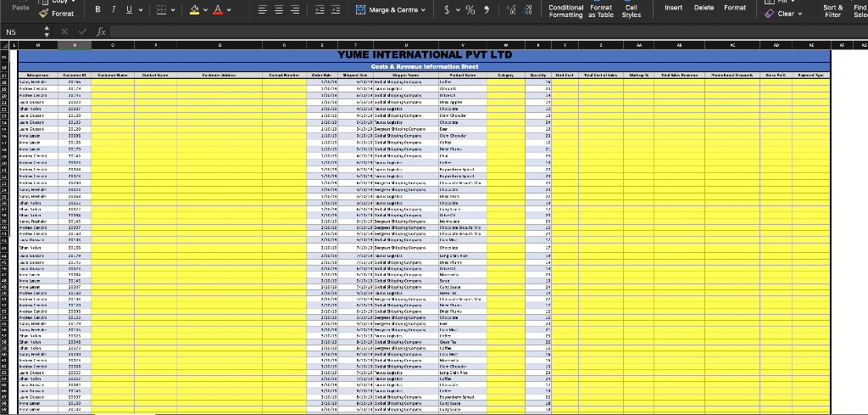Open fill colour dropdown arrow
This screenshot has width=868, height=415.
[206, 10]
